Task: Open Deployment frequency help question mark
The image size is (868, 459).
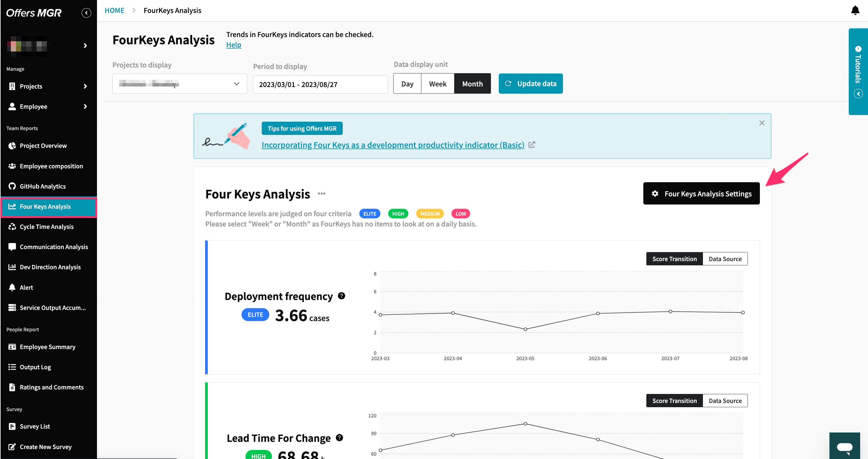Action: (341, 296)
